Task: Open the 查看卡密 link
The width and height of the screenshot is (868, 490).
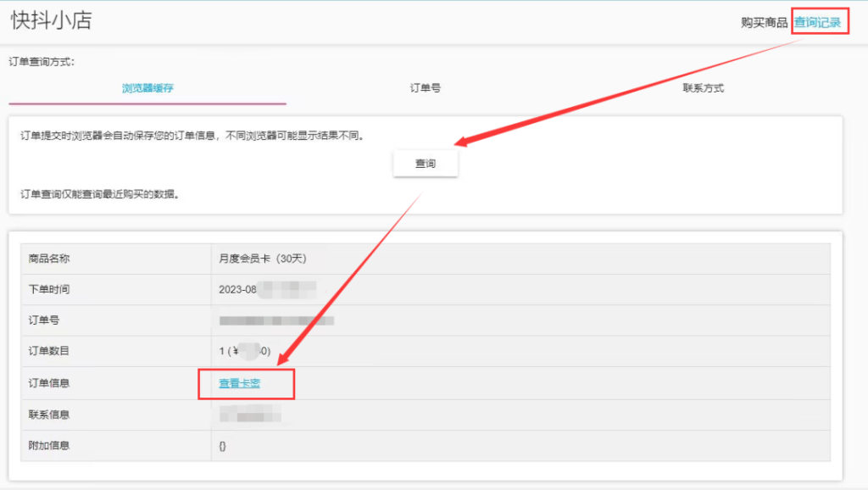Action: tap(239, 383)
